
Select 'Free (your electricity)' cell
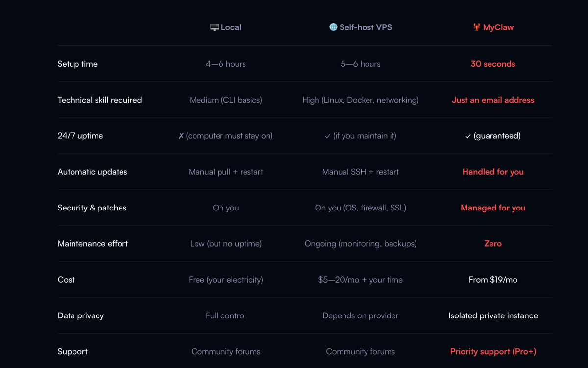coord(226,280)
